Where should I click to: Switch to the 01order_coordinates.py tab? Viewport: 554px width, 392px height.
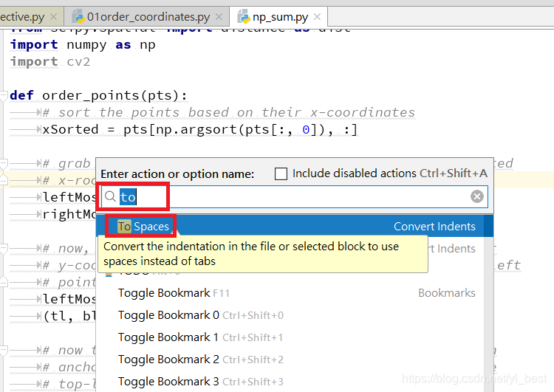[148, 17]
